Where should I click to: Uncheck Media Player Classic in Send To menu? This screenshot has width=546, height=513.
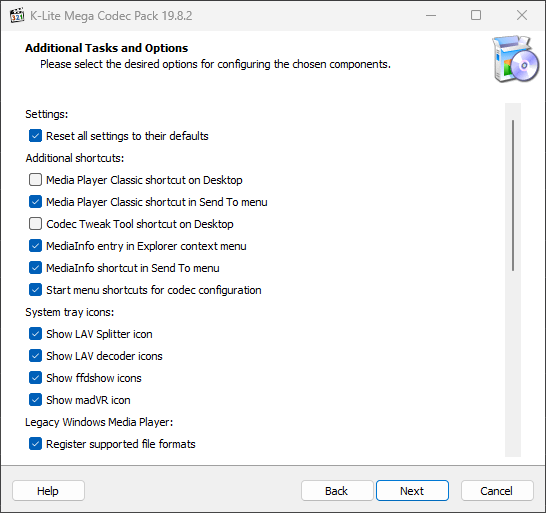coord(35,202)
